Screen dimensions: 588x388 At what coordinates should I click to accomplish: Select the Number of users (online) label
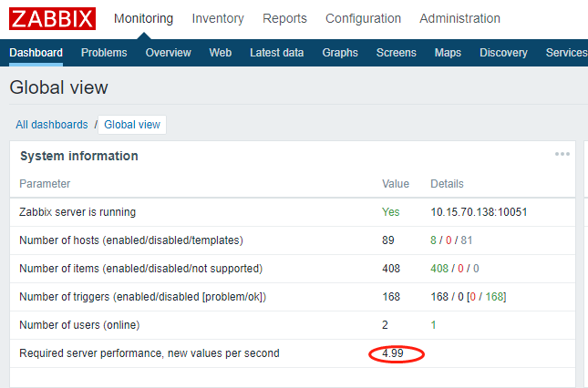click(79, 325)
